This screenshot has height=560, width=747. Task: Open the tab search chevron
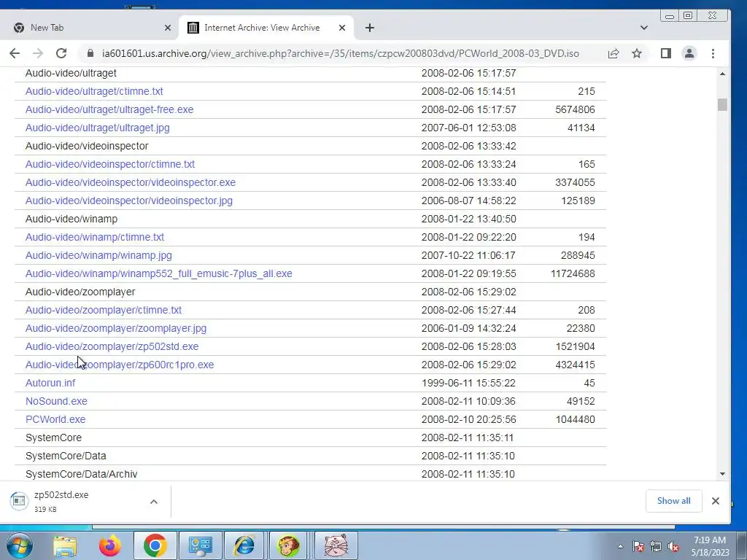click(644, 28)
